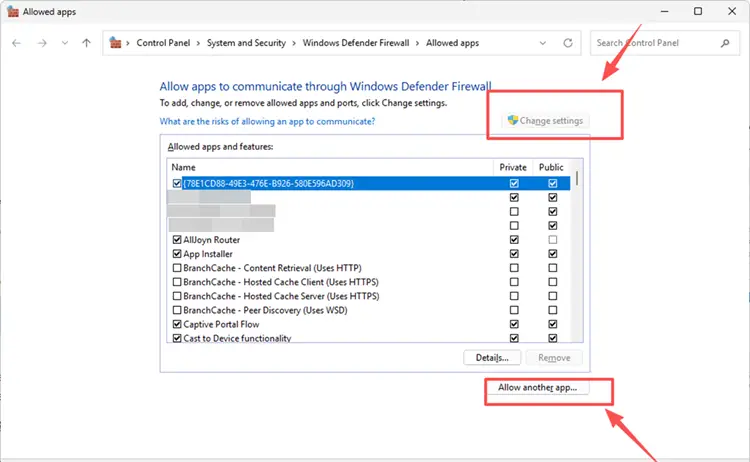The width and height of the screenshot is (750, 462).
Task: Uncheck the Captive Portal Flow checkbox
Action: 177,324
